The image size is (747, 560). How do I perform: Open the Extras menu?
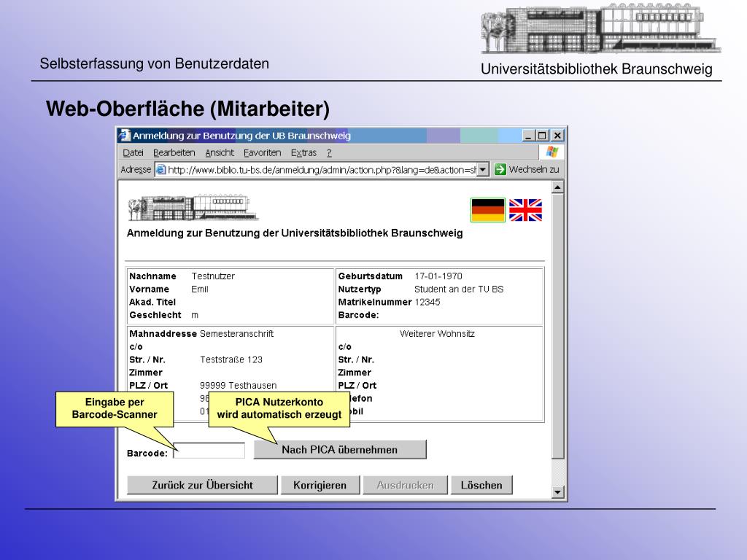coord(303,153)
